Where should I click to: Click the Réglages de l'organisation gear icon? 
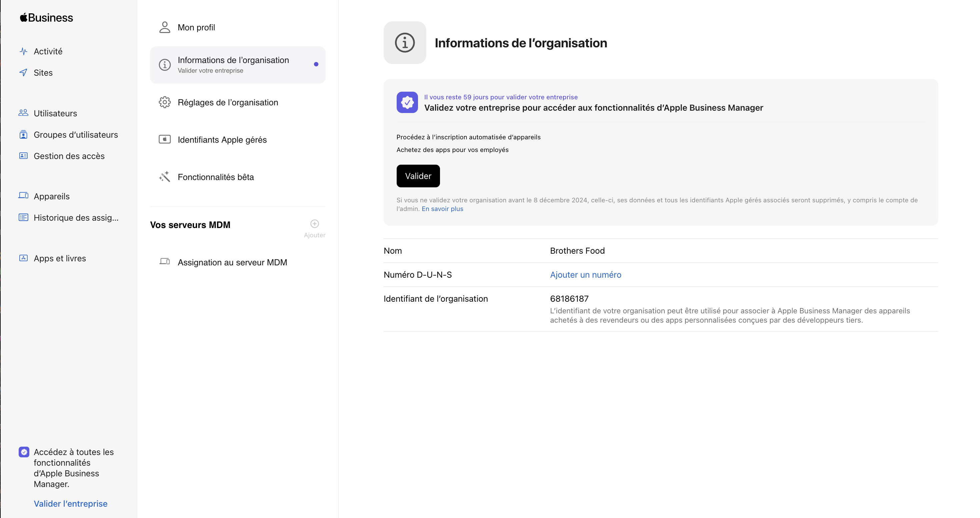point(165,102)
